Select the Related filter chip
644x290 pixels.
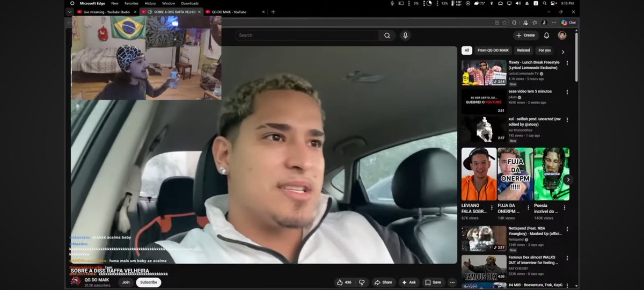tap(523, 50)
